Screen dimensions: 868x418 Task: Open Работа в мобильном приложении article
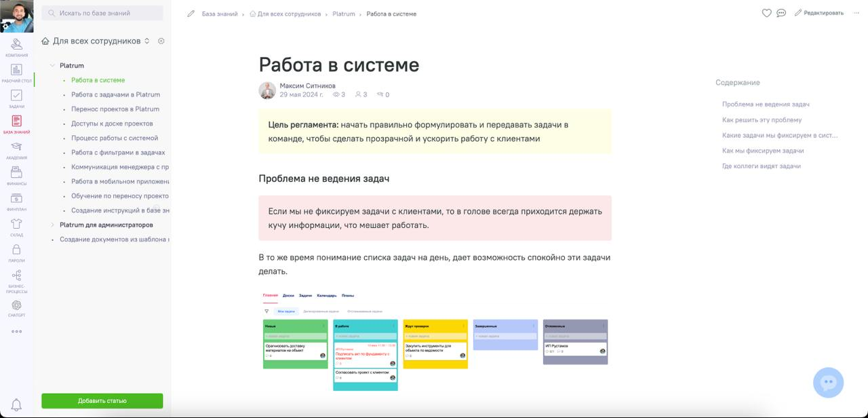point(120,181)
